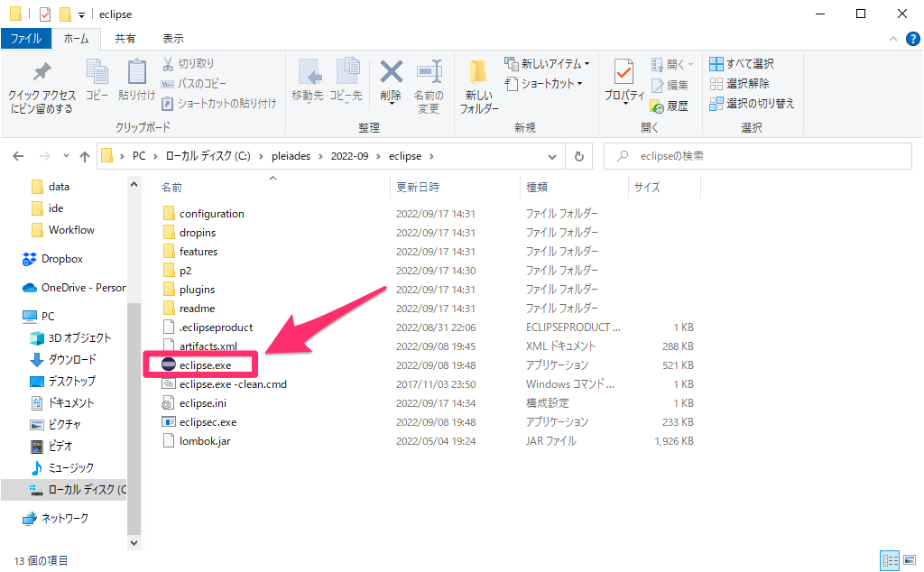Go back with the left arrow
The height and width of the screenshot is (572, 924).
[x=18, y=156]
